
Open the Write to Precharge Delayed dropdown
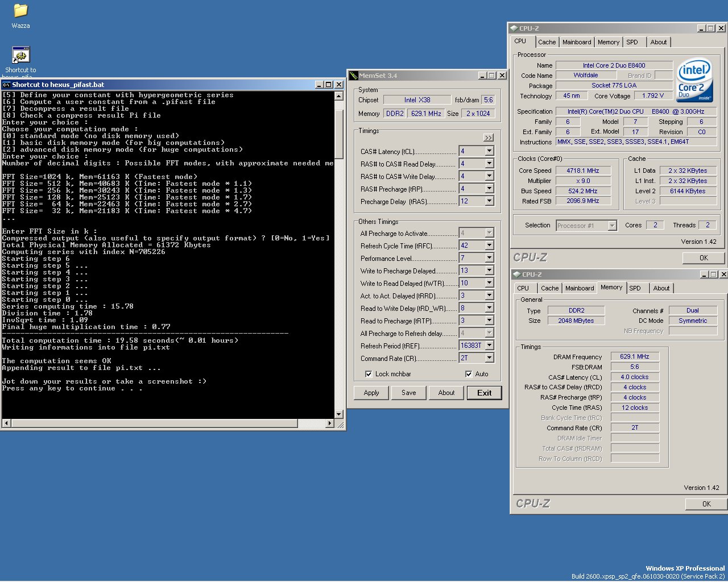(489, 271)
